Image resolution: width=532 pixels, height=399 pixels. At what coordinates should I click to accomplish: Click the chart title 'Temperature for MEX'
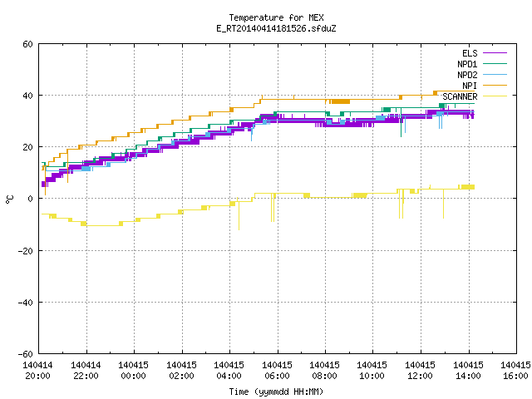pos(276,17)
